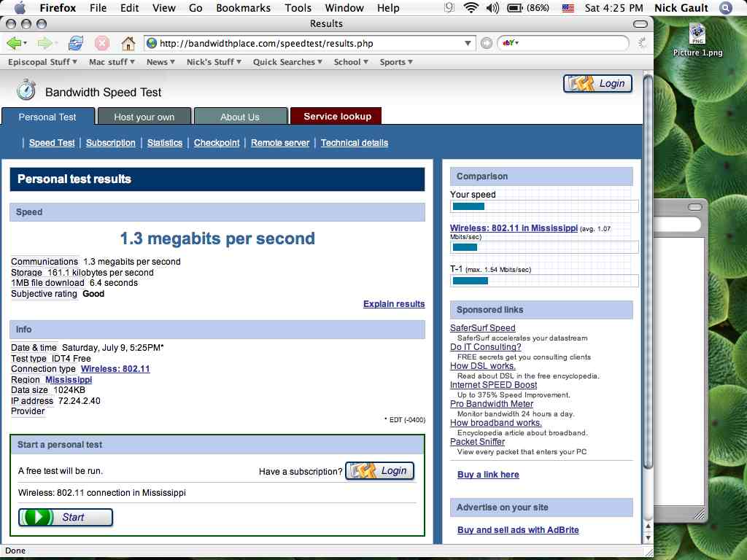Open the Tools menu
Image resolution: width=747 pixels, height=560 pixels.
tap(298, 7)
